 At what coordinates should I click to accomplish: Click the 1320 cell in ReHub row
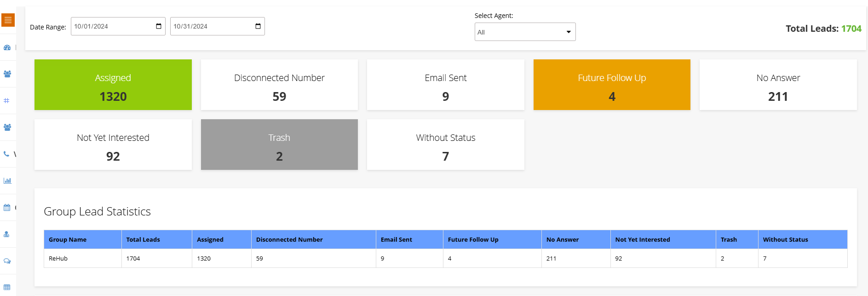pyautogui.click(x=222, y=258)
